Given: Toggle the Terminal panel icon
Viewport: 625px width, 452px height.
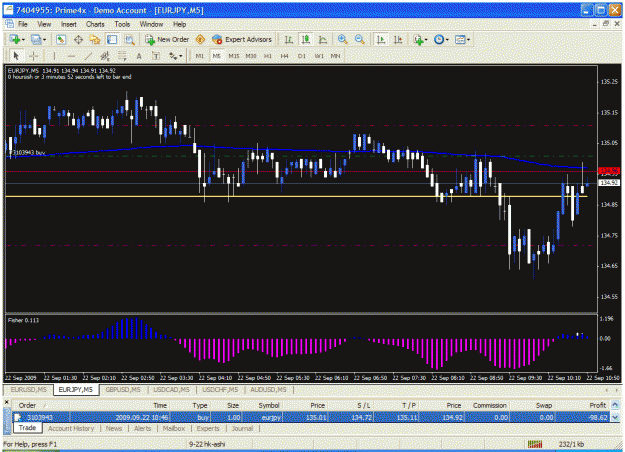Looking at the screenshot, I should [x=112, y=39].
